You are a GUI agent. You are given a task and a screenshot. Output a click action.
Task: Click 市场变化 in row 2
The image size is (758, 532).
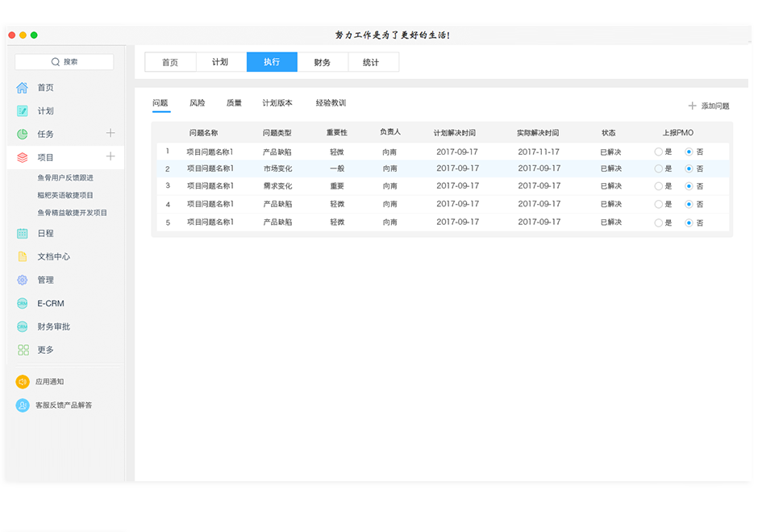click(x=278, y=168)
